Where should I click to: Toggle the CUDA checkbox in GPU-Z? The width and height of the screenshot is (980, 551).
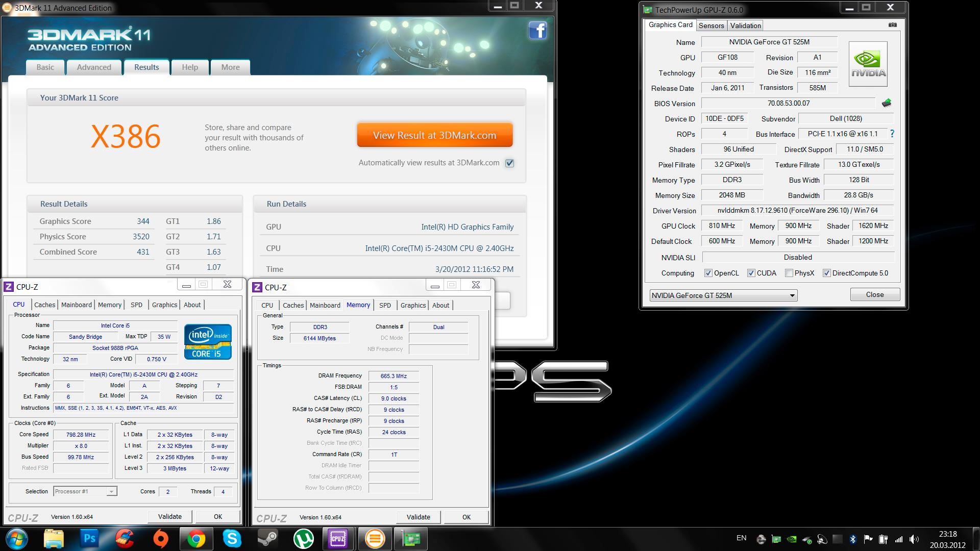coord(751,273)
